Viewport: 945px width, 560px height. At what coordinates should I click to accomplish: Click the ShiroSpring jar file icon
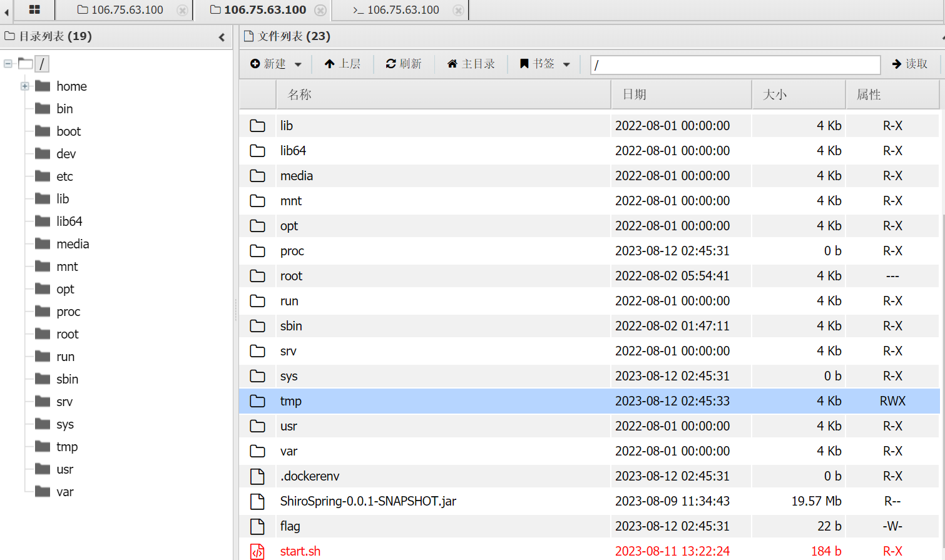tap(257, 501)
